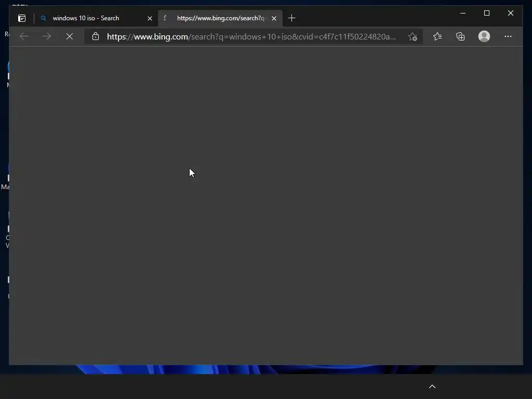Open the user profile avatar
Viewport: 532px width, 399px height.
(484, 36)
